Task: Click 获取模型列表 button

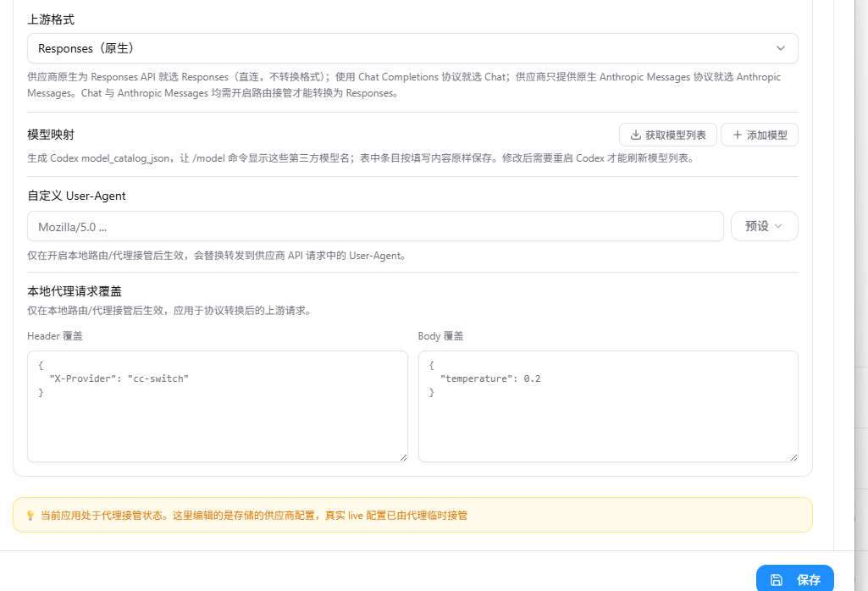Action: click(x=668, y=135)
